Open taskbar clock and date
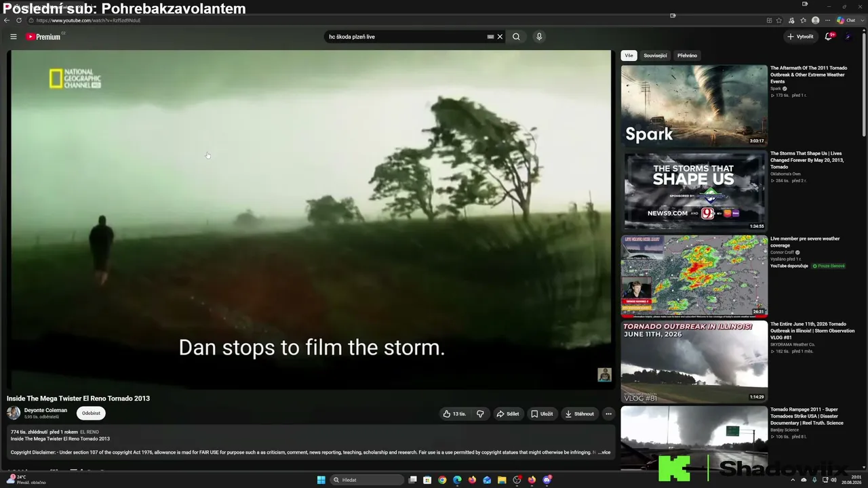This screenshot has width=868, height=488. (x=851, y=480)
